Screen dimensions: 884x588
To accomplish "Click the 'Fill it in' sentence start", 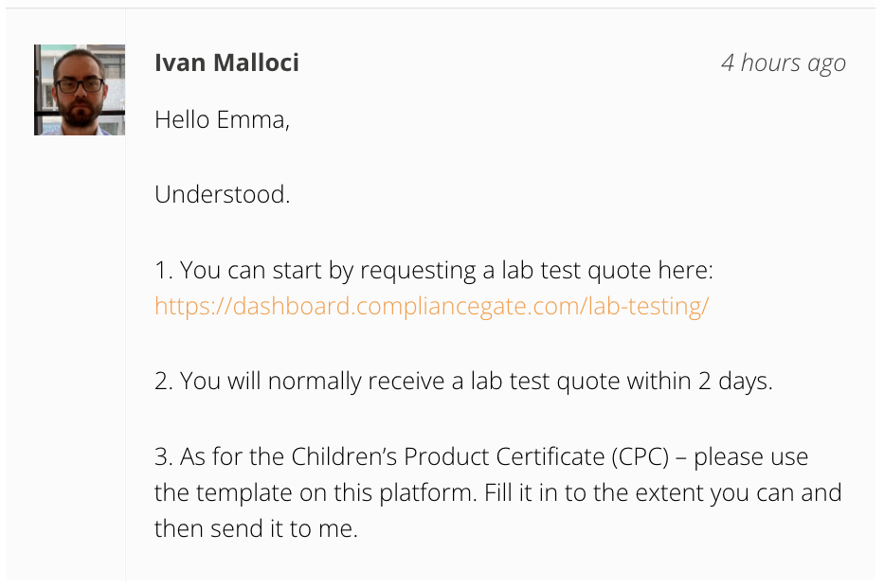I will [x=521, y=492].
